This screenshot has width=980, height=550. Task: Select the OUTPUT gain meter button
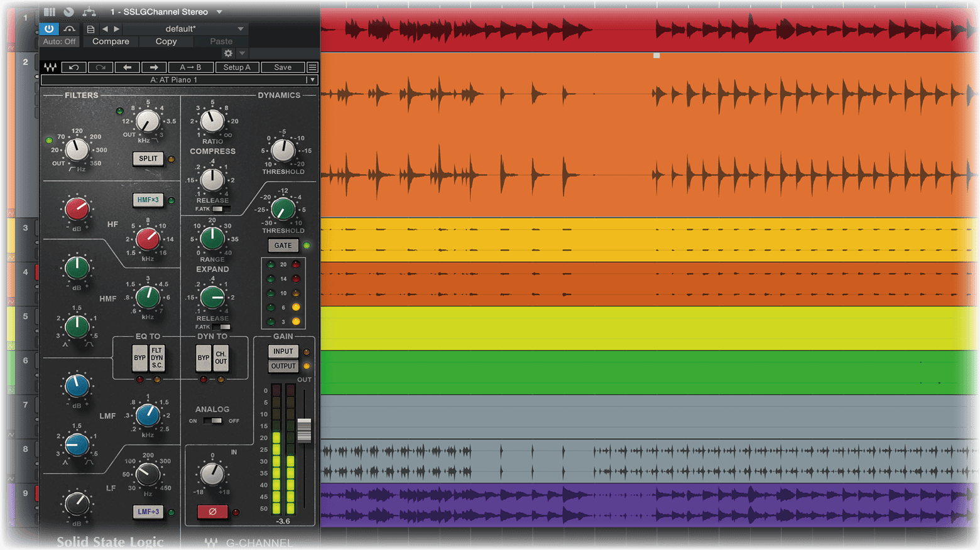click(283, 366)
